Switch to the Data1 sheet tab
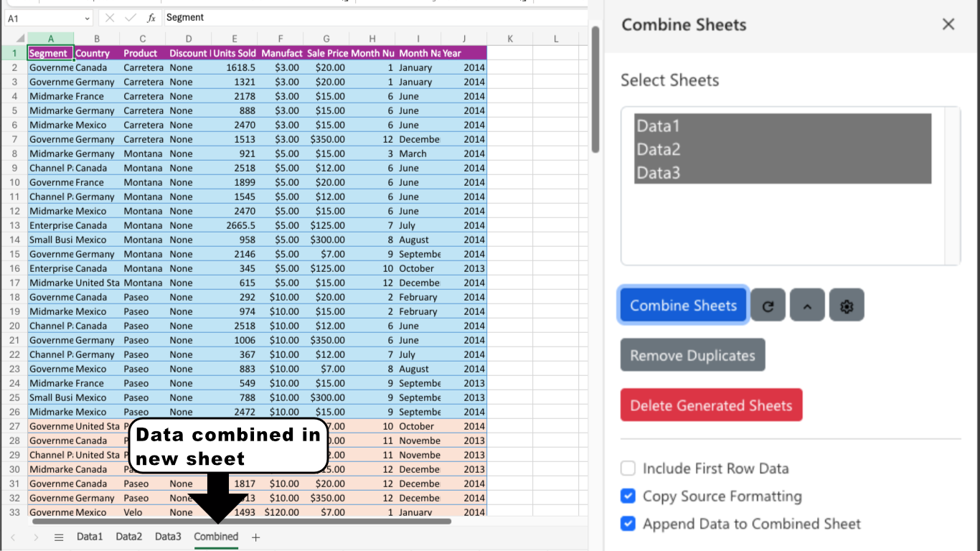 pos(90,537)
